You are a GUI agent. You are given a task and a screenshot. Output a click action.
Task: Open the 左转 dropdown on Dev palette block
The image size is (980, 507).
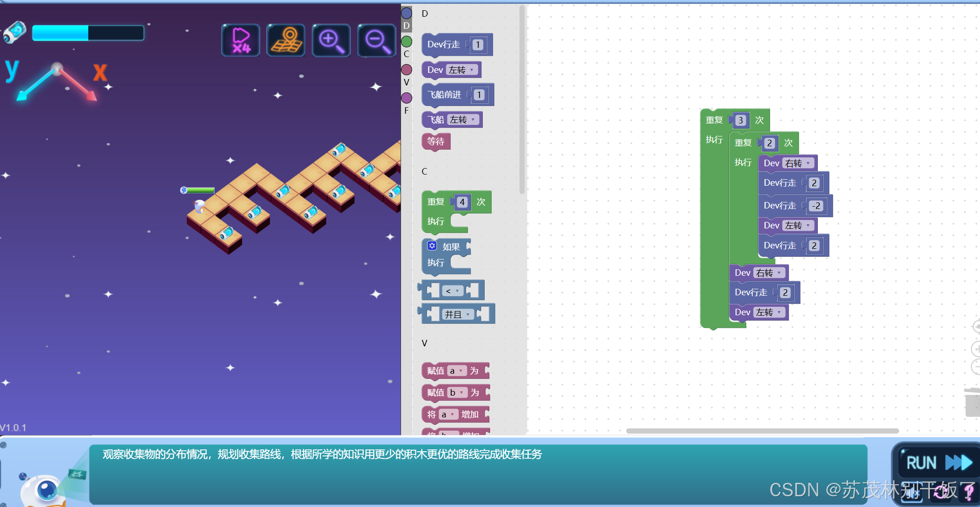click(x=462, y=70)
